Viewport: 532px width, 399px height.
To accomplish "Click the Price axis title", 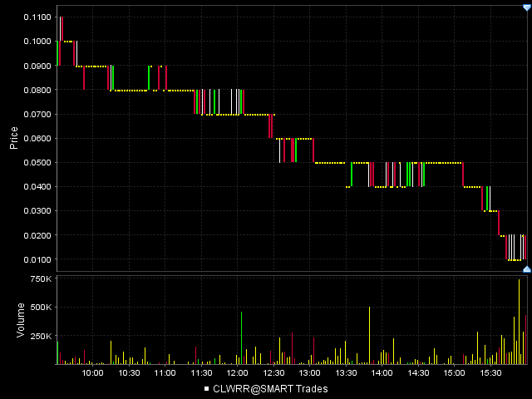I will pyautogui.click(x=14, y=135).
